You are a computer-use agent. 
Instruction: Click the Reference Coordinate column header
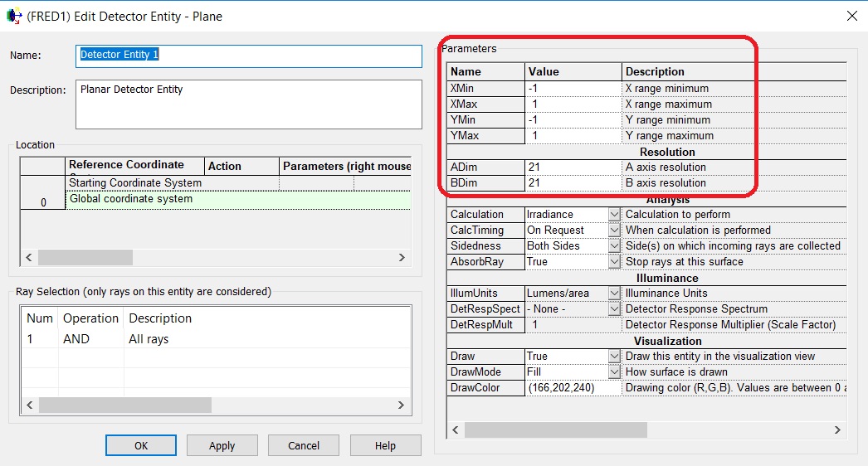coord(134,165)
